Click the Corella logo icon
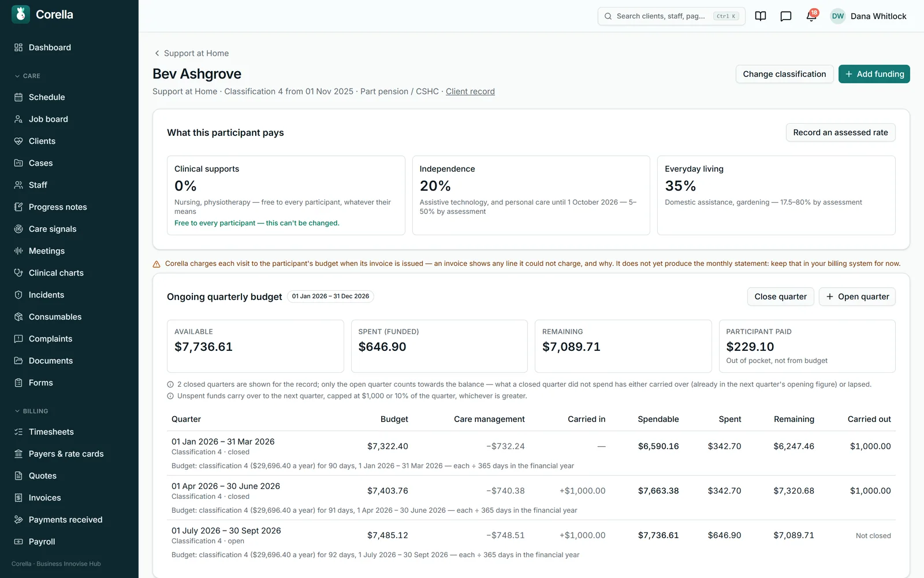 21,14
